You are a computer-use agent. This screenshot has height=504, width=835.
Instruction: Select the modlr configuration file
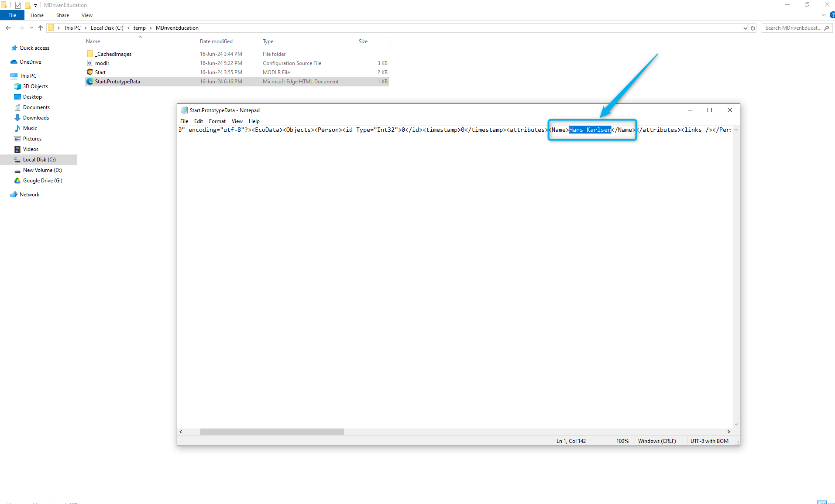point(102,63)
